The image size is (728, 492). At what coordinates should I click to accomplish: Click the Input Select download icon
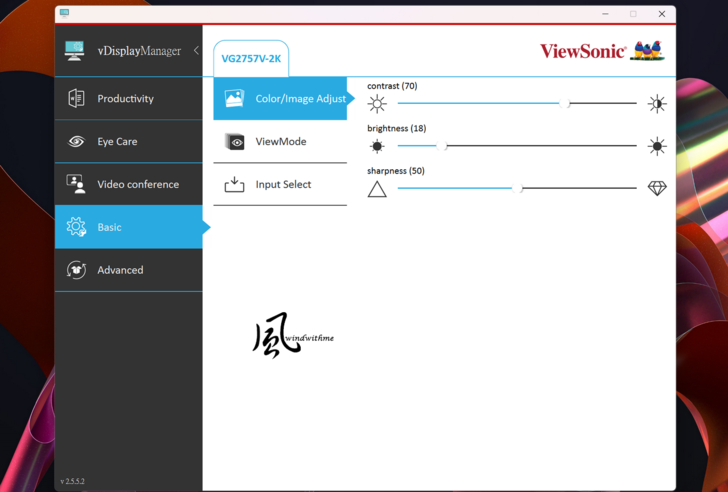tap(235, 185)
